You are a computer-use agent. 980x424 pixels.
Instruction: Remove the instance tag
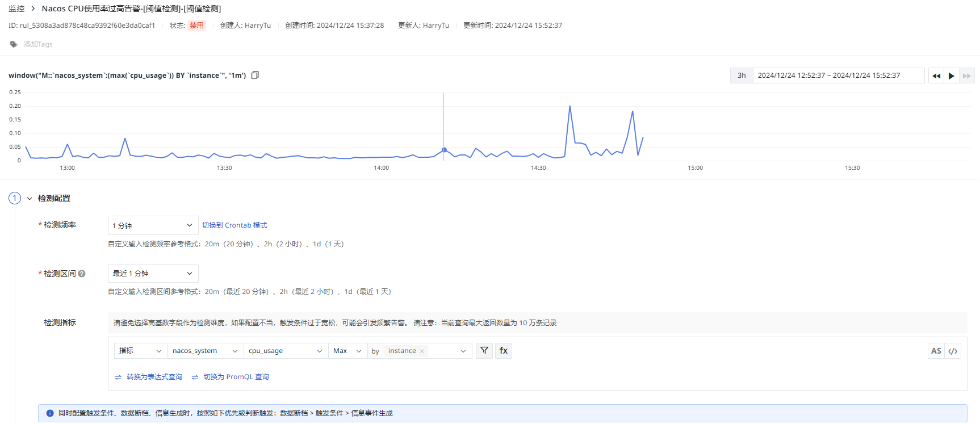click(422, 351)
